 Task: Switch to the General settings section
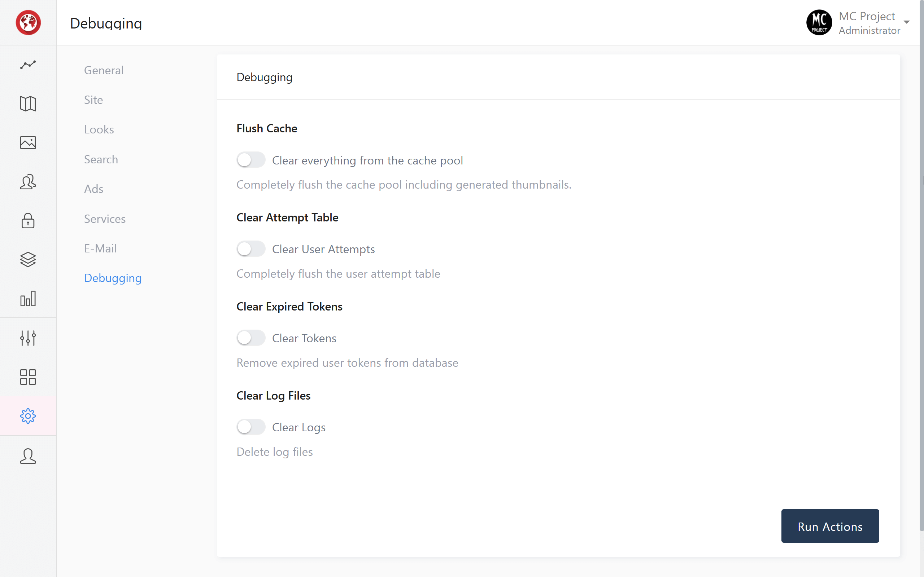pos(104,70)
